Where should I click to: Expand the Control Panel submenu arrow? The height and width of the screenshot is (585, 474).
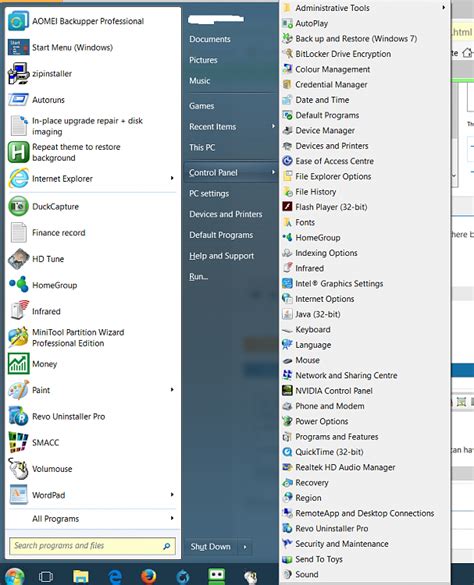coord(273,172)
